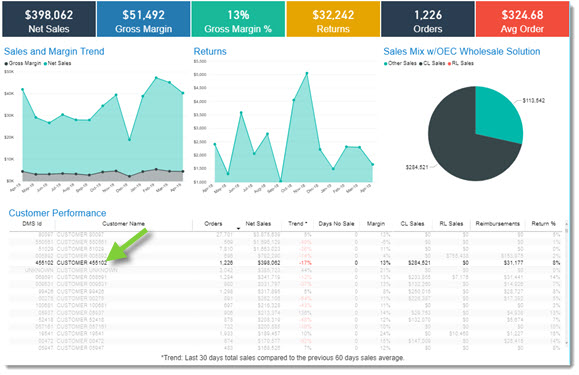This screenshot has height=375, width=579.
Task: Click the 13% Gross Margin % card
Action: [238, 19]
